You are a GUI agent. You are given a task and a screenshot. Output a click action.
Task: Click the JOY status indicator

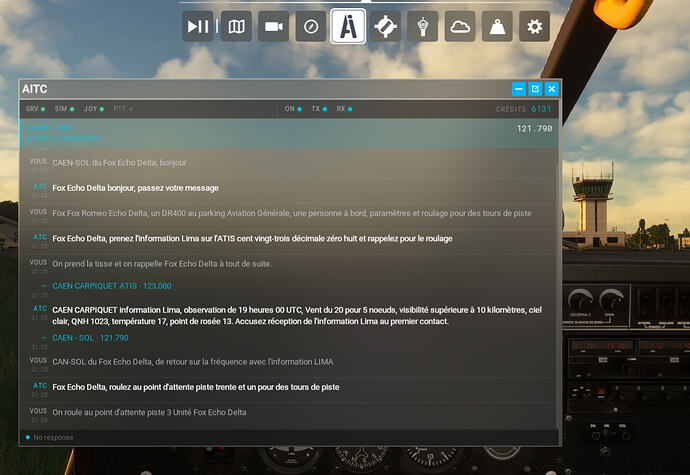(x=94, y=109)
